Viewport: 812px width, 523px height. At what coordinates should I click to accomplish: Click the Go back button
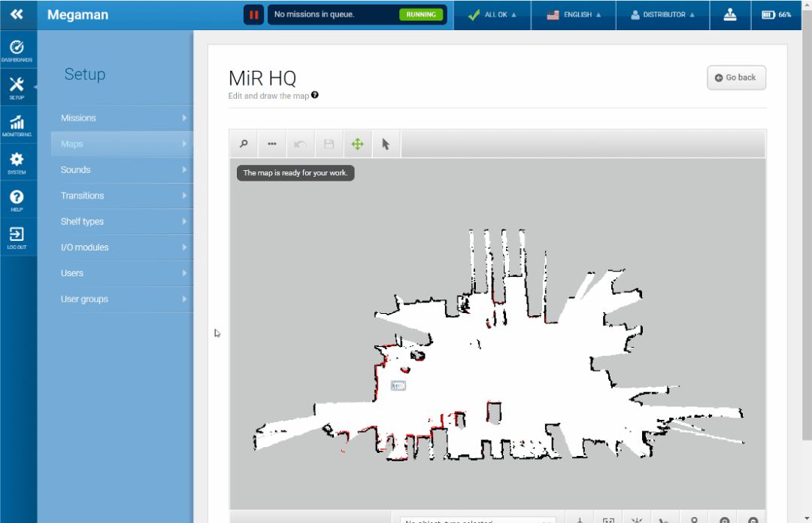(x=736, y=78)
